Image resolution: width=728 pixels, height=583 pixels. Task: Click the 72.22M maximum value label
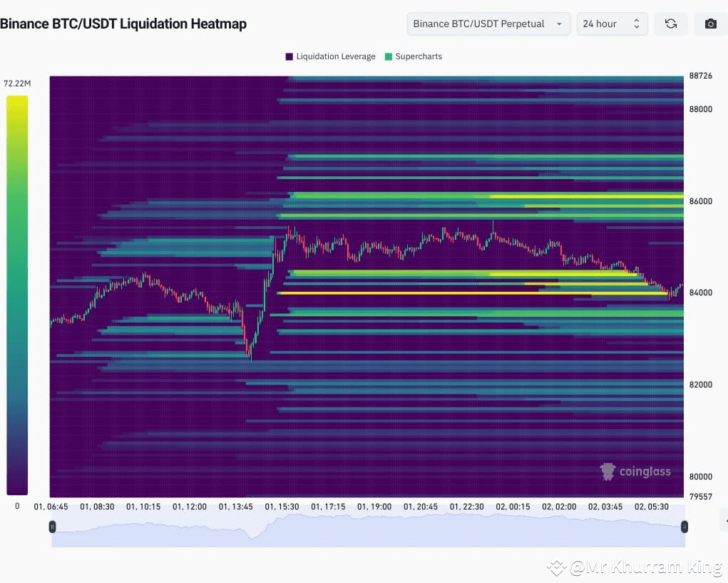coord(17,83)
